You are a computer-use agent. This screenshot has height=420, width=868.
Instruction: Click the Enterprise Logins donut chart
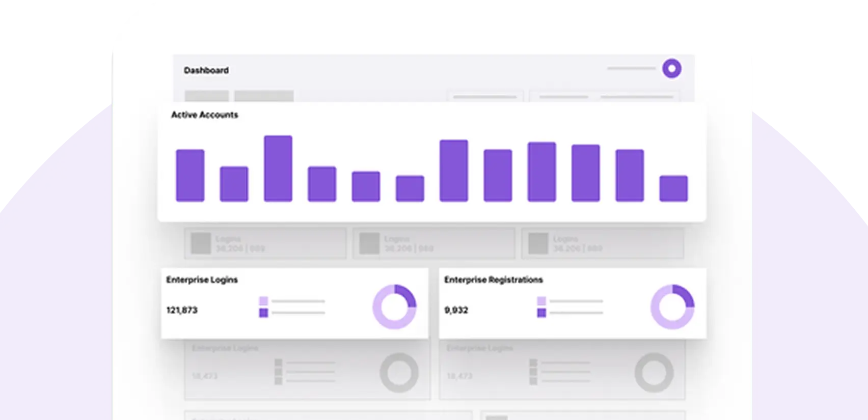coord(394,306)
